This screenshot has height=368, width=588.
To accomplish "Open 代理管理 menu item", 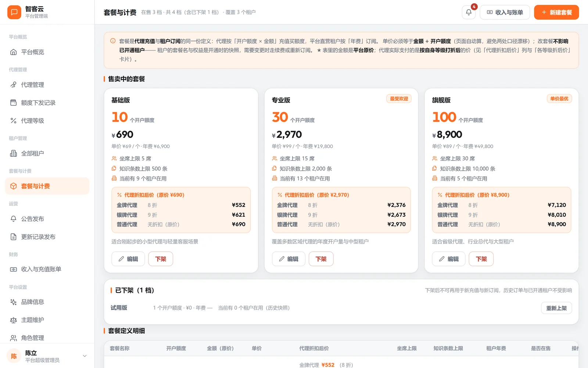I will (47, 85).
